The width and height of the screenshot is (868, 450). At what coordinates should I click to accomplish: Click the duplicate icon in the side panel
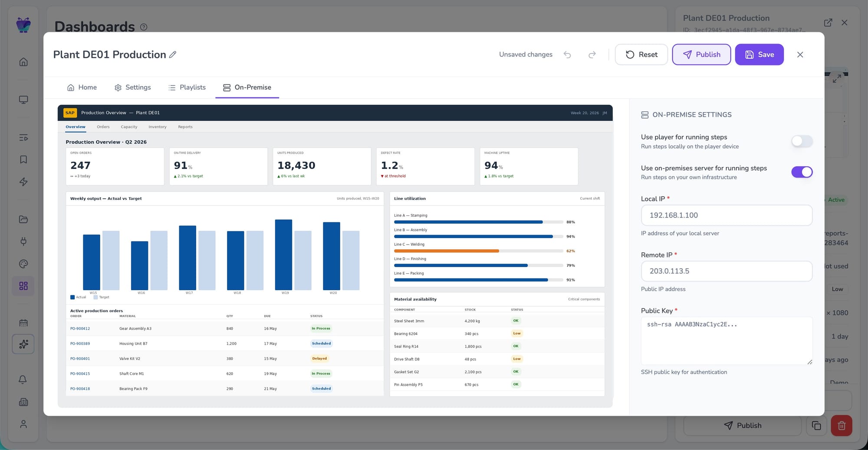tap(816, 426)
